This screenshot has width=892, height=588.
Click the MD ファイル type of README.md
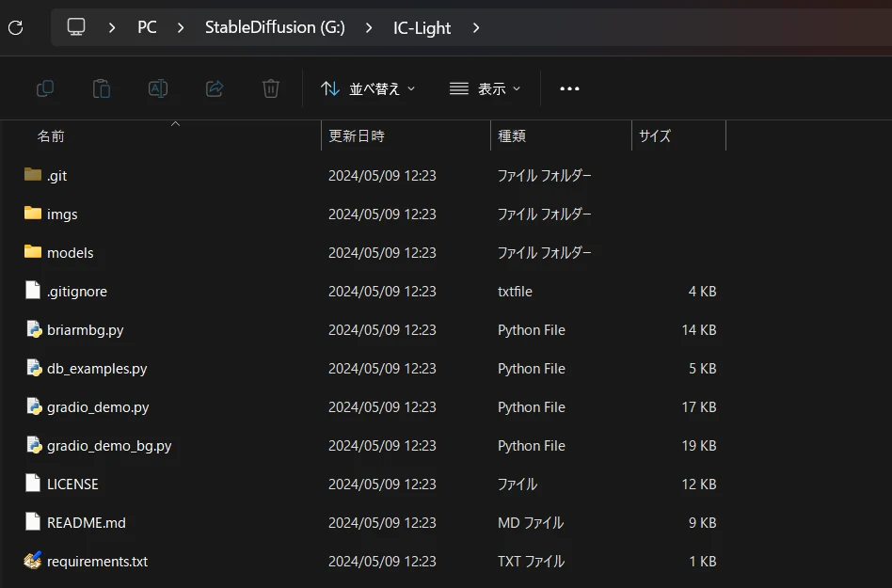point(531,522)
